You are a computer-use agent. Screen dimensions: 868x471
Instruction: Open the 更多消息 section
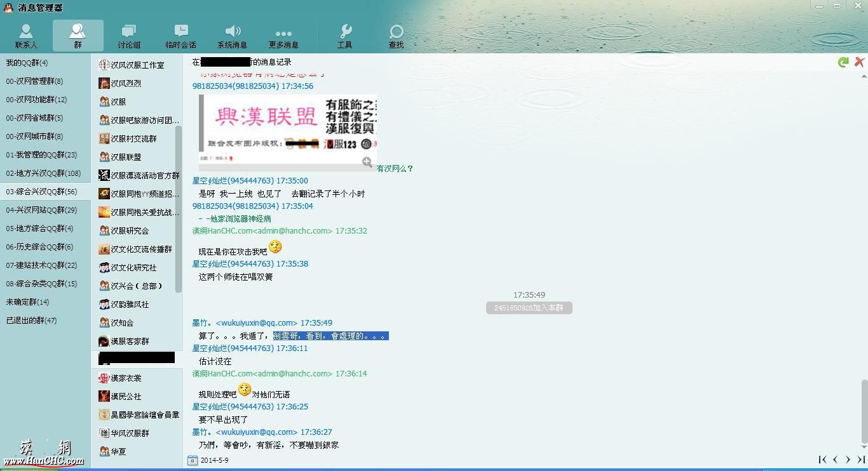point(283,36)
